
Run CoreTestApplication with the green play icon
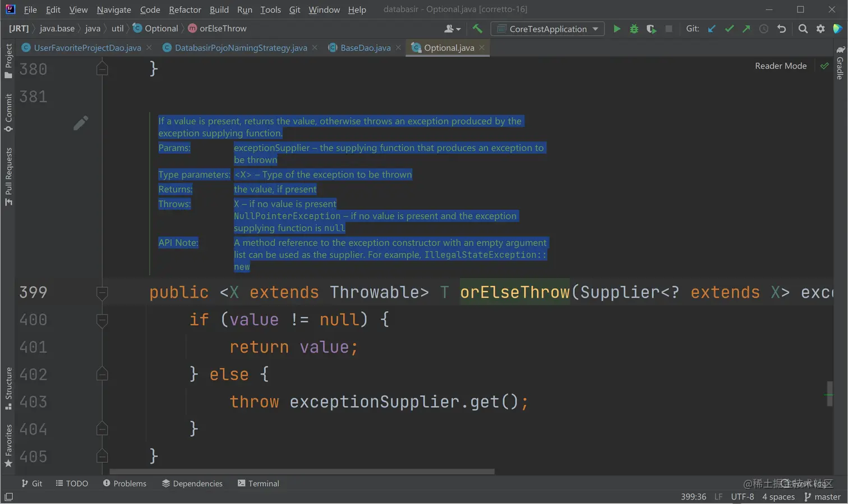click(617, 29)
